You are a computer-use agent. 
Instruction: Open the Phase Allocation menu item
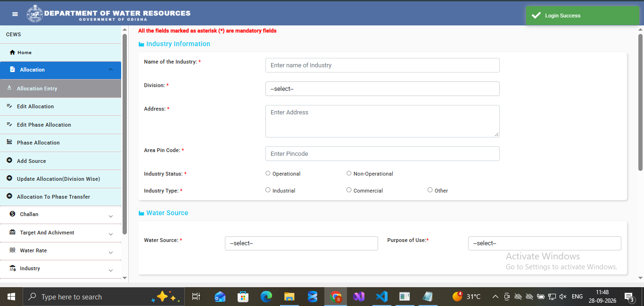tap(60, 143)
